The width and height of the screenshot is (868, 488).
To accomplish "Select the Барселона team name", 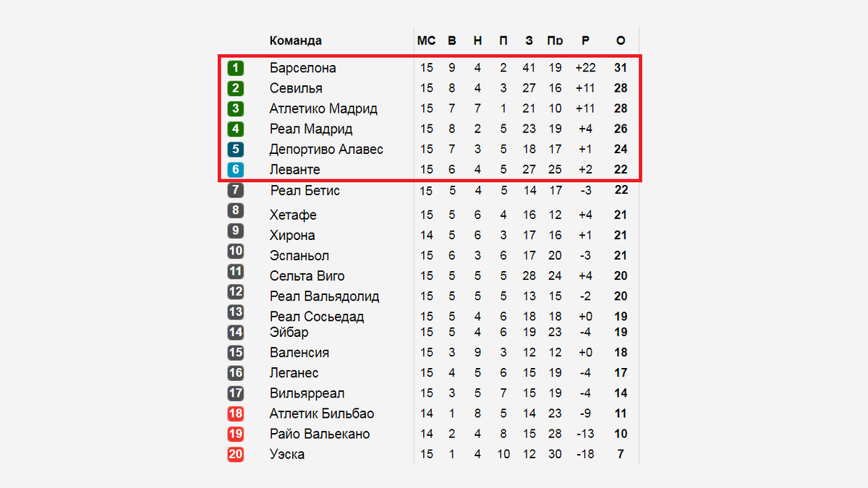I will 302,68.
